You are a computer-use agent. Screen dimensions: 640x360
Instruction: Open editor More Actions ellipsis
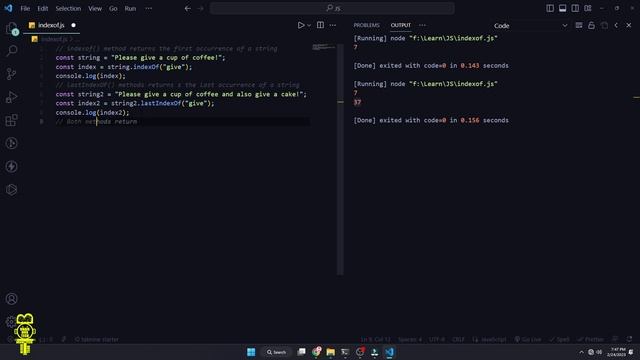pos(333,25)
